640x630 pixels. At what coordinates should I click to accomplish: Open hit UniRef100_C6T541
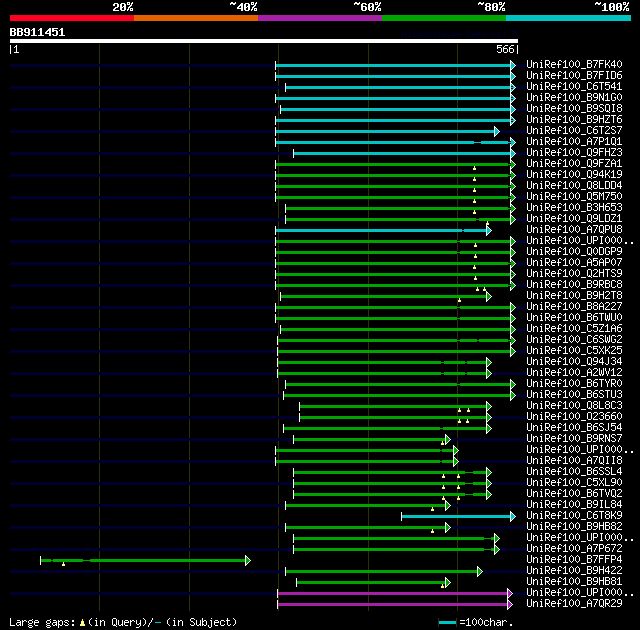point(574,87)
